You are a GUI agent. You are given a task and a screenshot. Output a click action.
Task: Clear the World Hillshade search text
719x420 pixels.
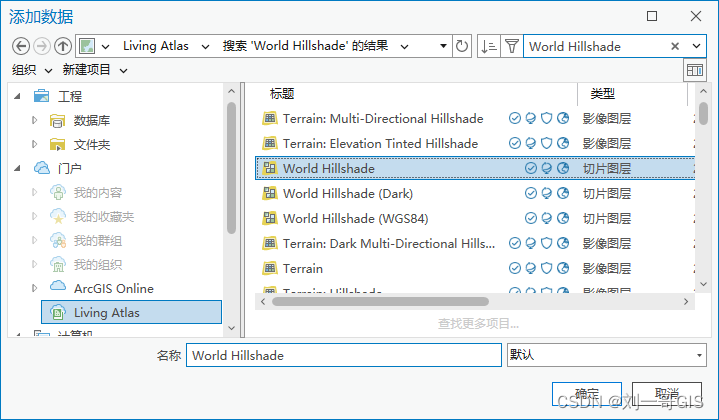675,46
